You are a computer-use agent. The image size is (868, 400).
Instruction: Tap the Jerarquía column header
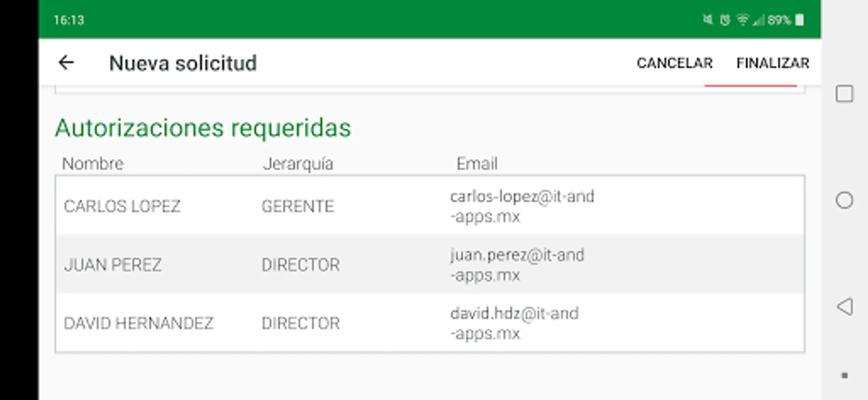point(298,164)
